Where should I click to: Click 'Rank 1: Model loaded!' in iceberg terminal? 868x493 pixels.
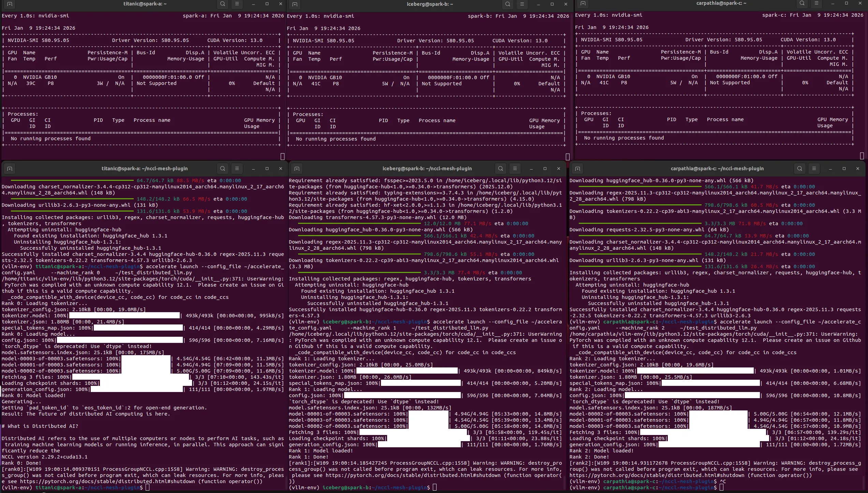[x=321, y=451]
